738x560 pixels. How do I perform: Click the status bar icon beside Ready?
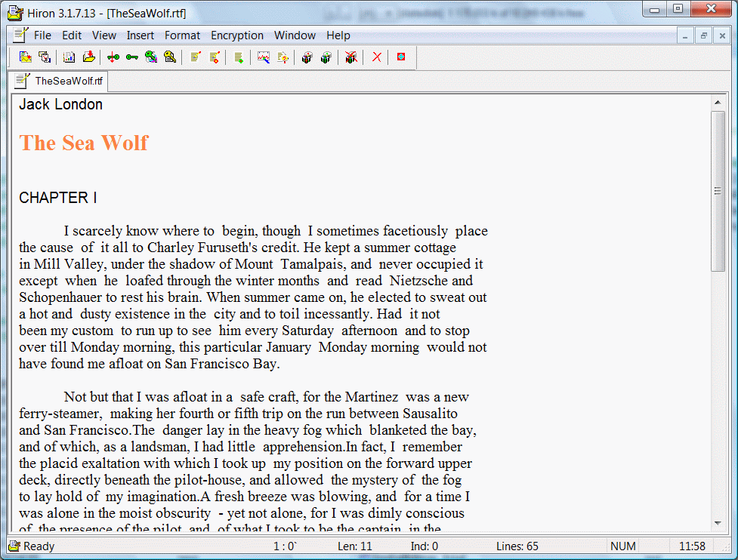pos(14,546)
